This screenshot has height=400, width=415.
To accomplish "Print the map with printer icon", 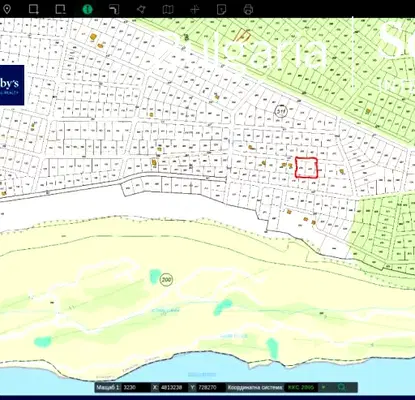I will click(x=248, y=9).
